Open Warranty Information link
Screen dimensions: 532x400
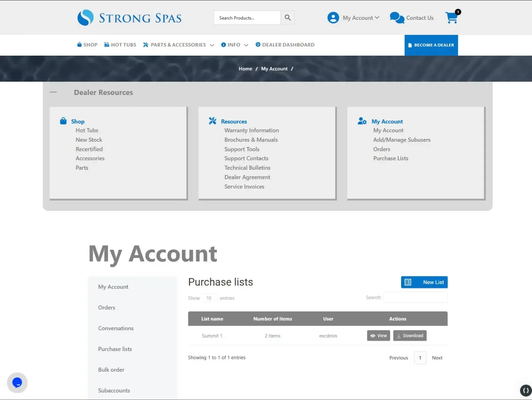[x=252, y=130]
